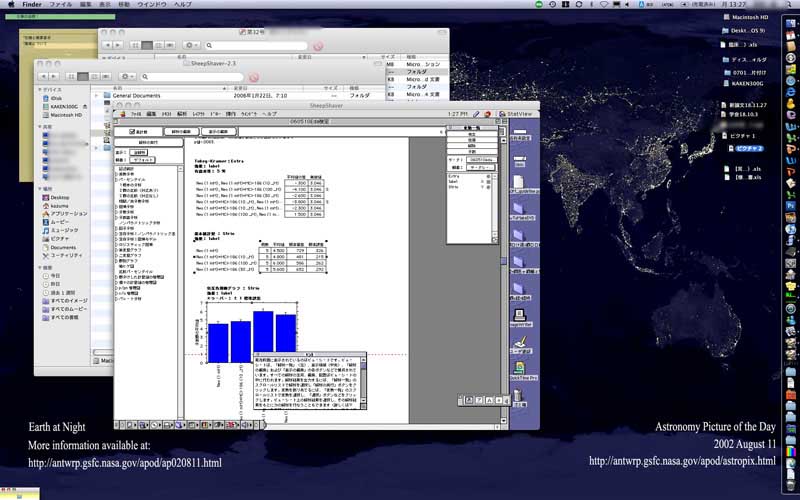The height and width of the screenshot is (500, 800).
Task: Click 指定 button in variable palette
Action: tap(472, 134)
